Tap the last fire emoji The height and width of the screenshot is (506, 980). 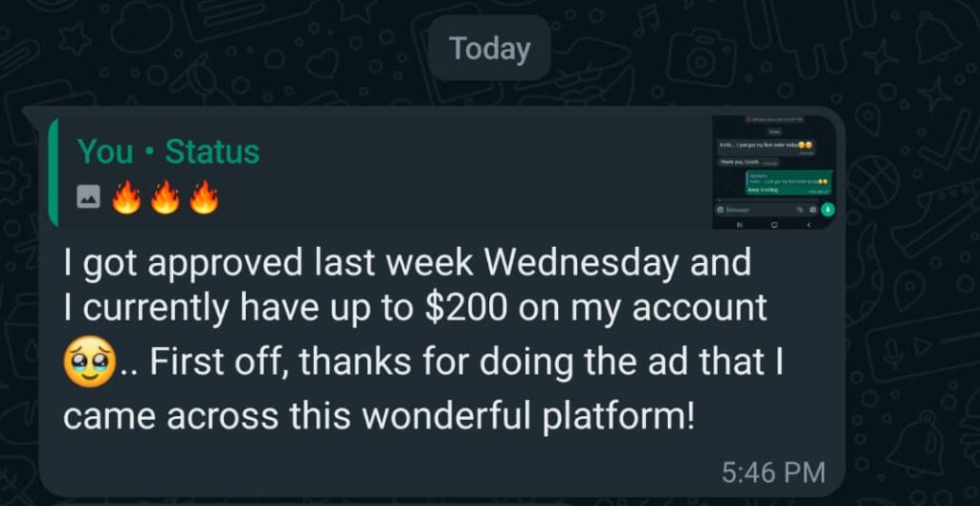[x=203, y=198]
